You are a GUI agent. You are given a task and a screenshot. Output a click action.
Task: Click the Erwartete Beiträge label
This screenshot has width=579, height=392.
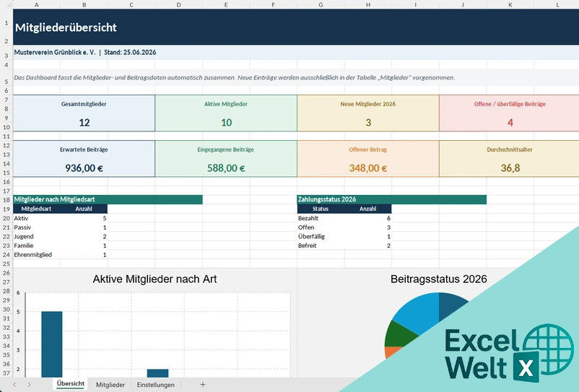pos(84,149)
